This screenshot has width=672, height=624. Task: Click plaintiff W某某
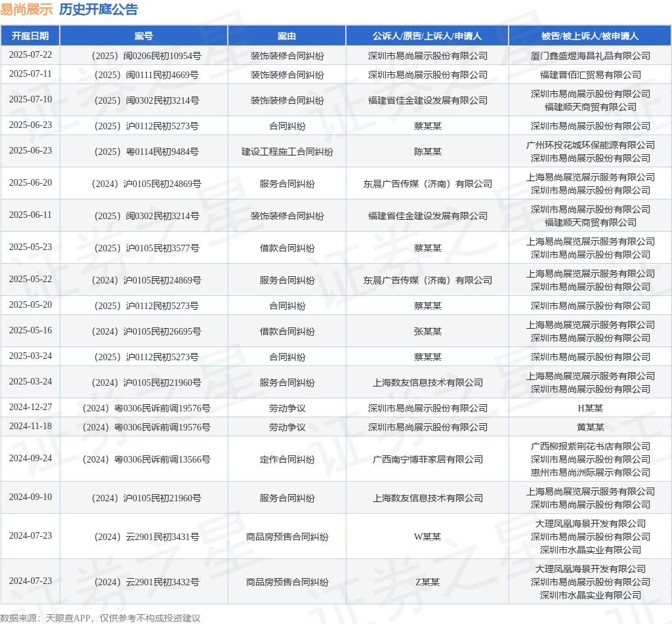pos(428,537)
